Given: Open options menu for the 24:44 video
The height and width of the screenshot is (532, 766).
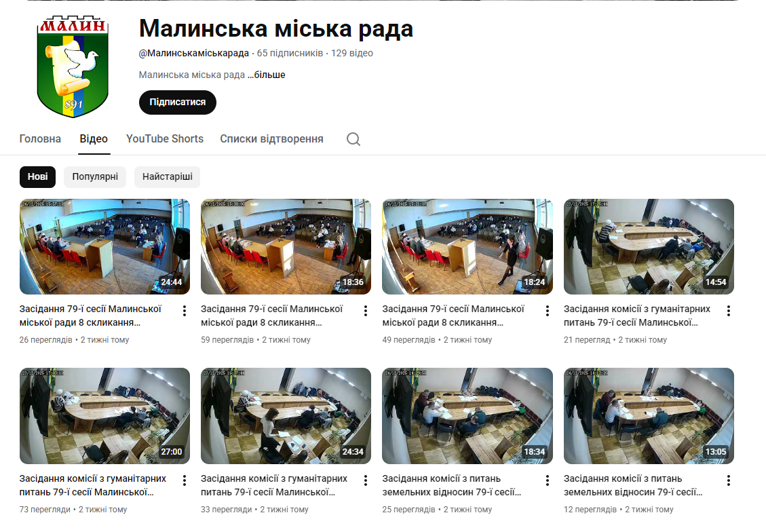Looking at the screenshot, I should coord(185,311).
